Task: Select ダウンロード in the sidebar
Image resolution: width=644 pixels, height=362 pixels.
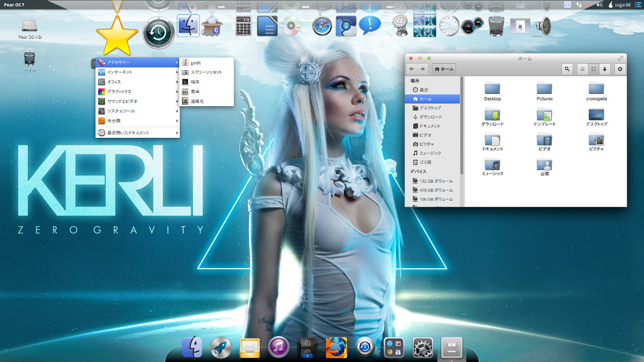Action: pyautogui.click(x=433, y=117)
